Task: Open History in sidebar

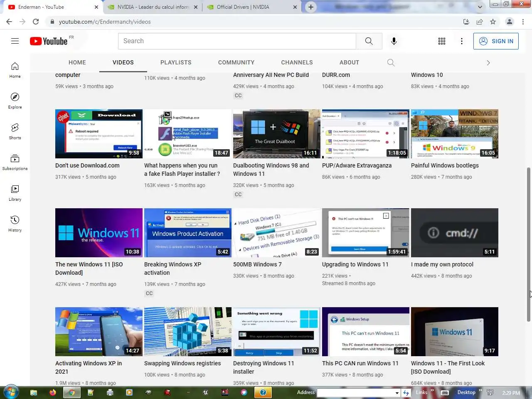Action: click(15, 224)
